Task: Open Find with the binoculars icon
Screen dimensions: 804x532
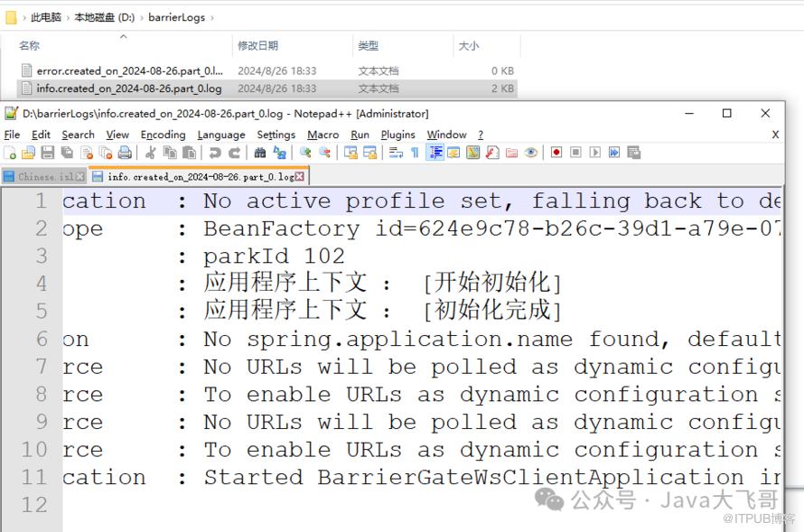Action: (260, 153)
